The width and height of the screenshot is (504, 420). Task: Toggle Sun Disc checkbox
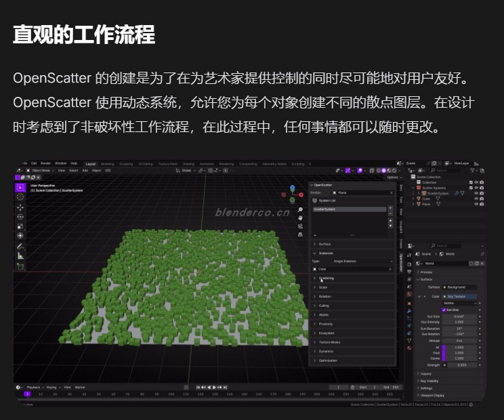[x=444, y=310]
